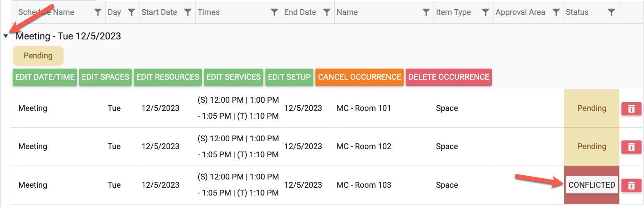The width and height of the screenshot is (644, 207).
Task: Click the Schedule Name column filter icon
Action: click(98, 12)
